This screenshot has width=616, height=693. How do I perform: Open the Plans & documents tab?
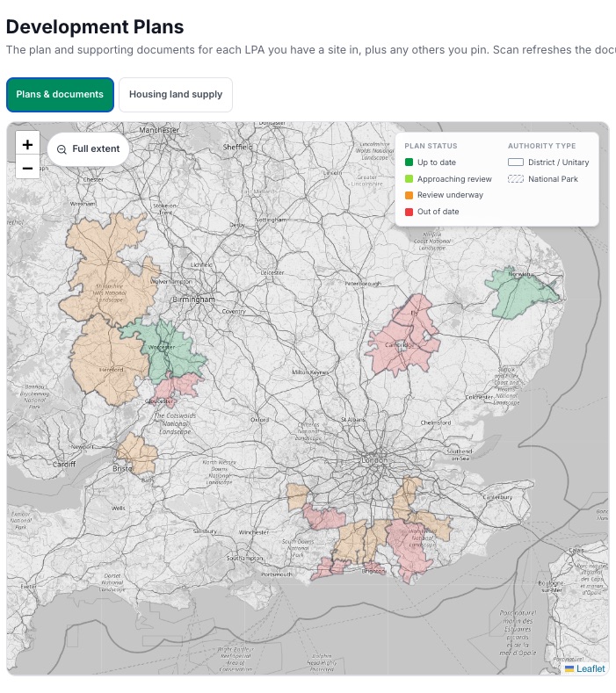click(x=60, y=95)
